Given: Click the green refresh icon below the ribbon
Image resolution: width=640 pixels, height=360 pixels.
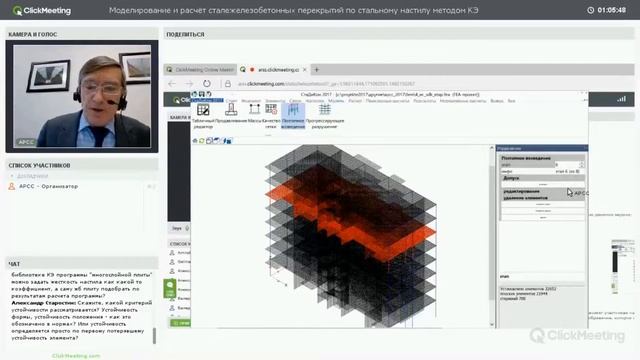Looking at the screenshot, I should click(202, 141).
